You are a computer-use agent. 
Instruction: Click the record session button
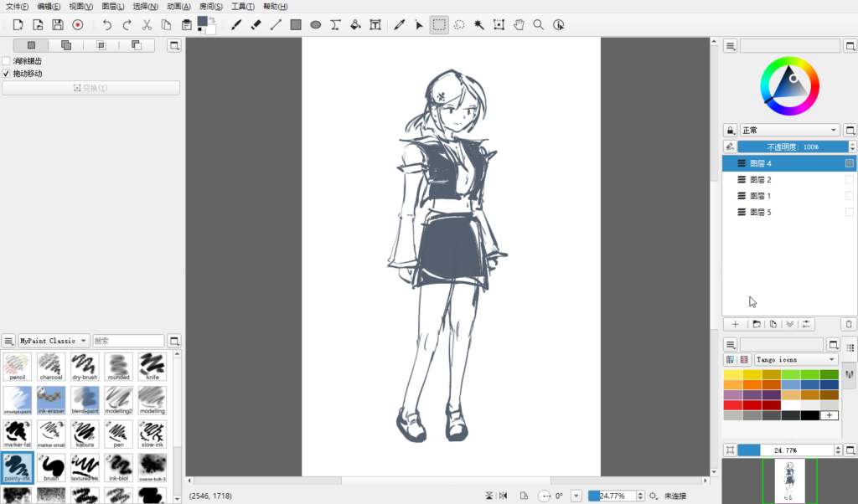point(77,25)
